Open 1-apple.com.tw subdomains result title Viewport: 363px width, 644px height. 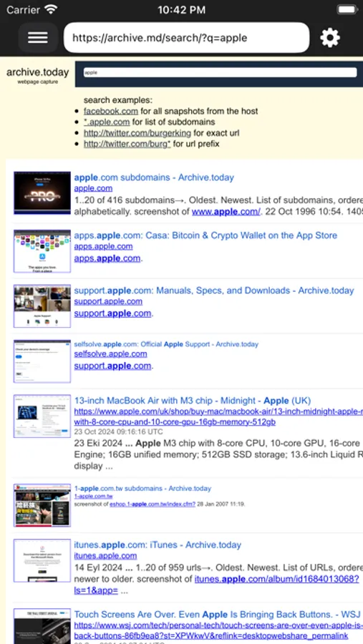(x=142, y=488)
